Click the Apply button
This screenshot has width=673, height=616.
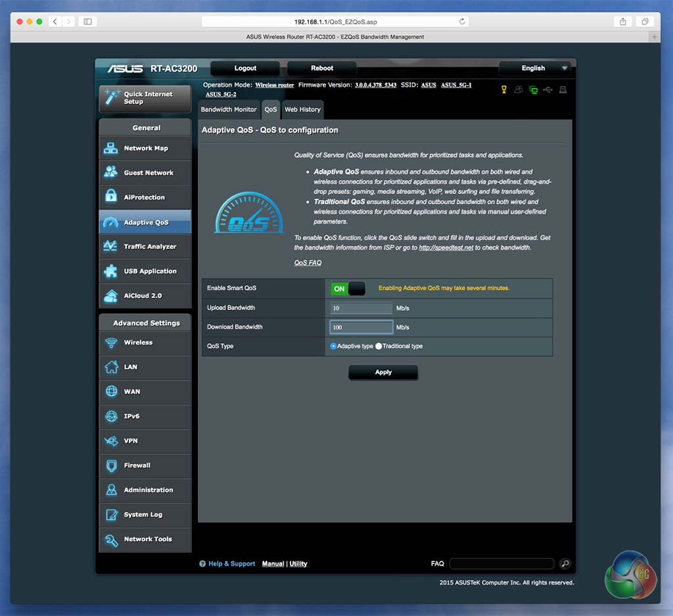click(383, 372)
